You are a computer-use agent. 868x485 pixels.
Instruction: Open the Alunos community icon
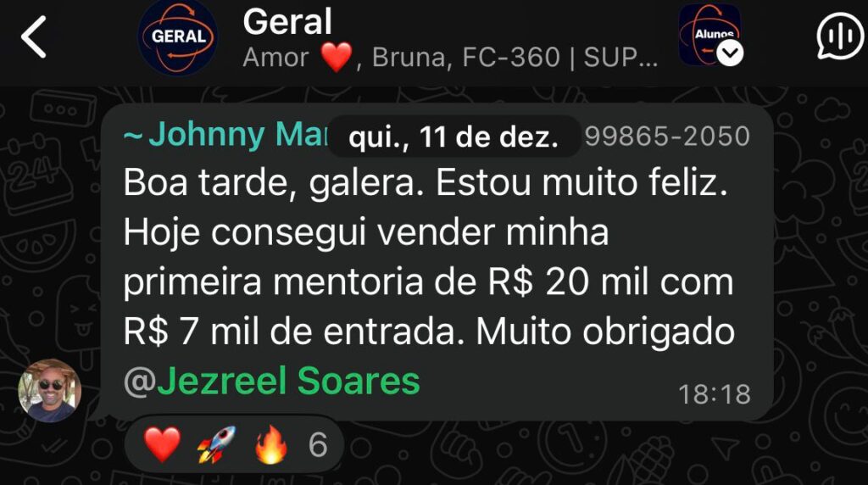[x=709, y=34]
